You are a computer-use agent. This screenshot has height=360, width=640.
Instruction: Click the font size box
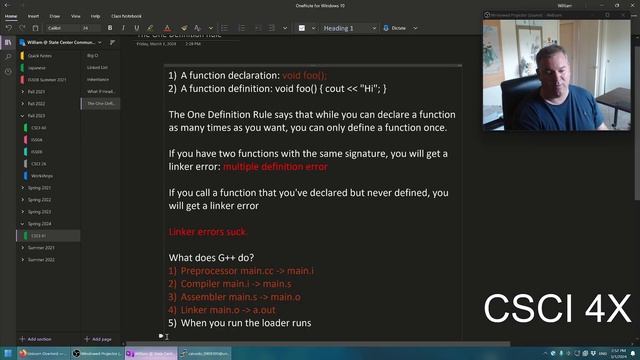(x=91, y=28)
